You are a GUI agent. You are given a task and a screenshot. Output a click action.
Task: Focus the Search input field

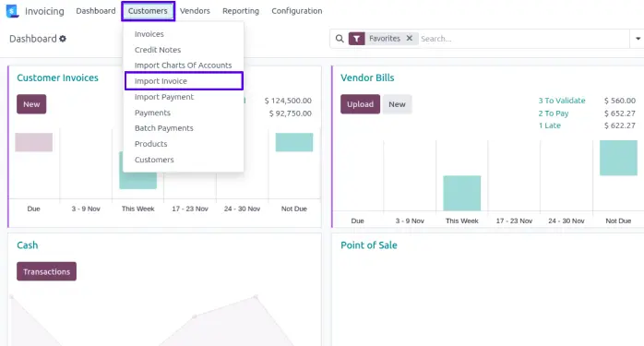point(524,39)
